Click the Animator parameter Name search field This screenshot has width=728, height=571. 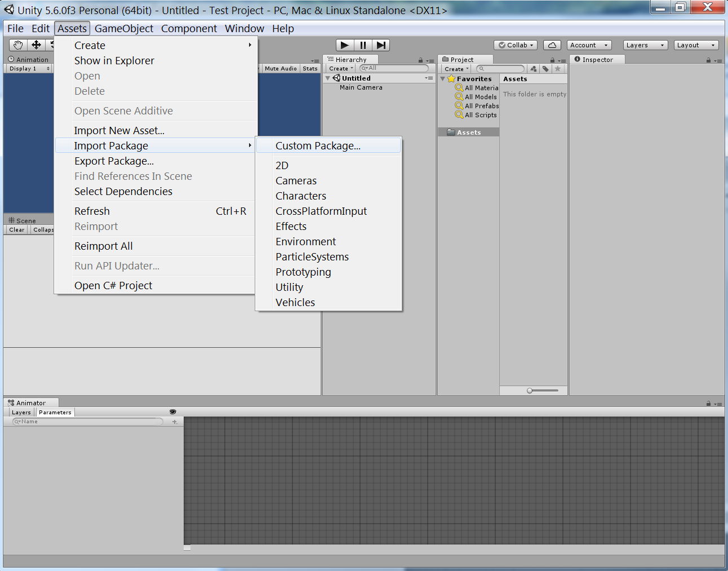(88, 422)
